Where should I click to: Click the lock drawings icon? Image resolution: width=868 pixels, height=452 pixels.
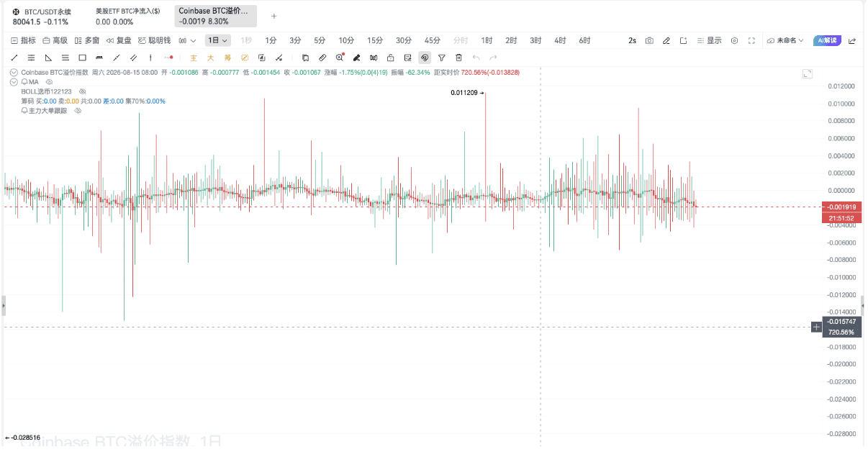(390, 58)
